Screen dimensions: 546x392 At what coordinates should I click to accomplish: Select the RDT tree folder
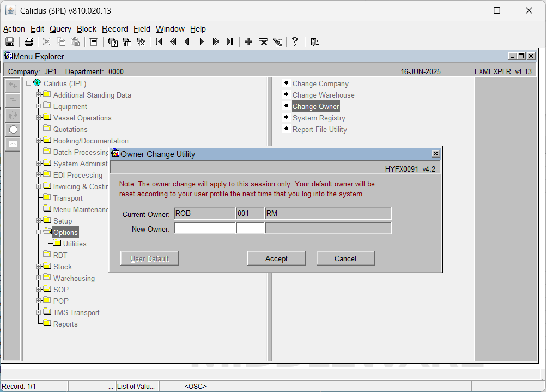tap(60, 255)
